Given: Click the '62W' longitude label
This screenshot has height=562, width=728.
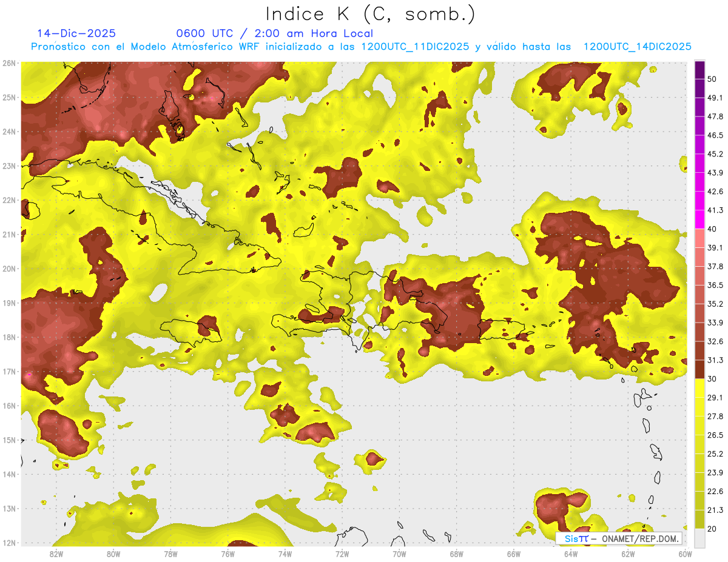Looking at the screenshot, I should [x=628, y=554].
